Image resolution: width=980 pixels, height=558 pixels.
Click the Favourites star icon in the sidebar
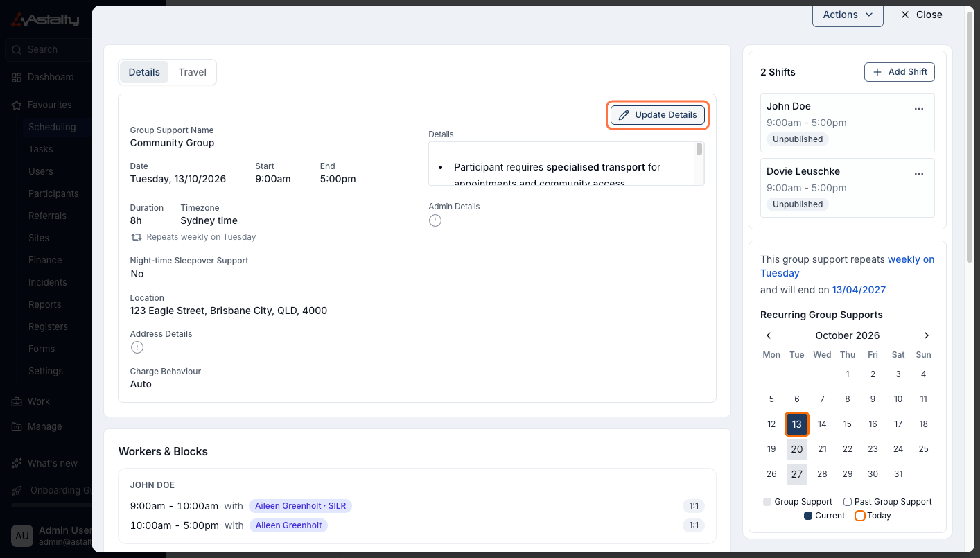[17, 105]
